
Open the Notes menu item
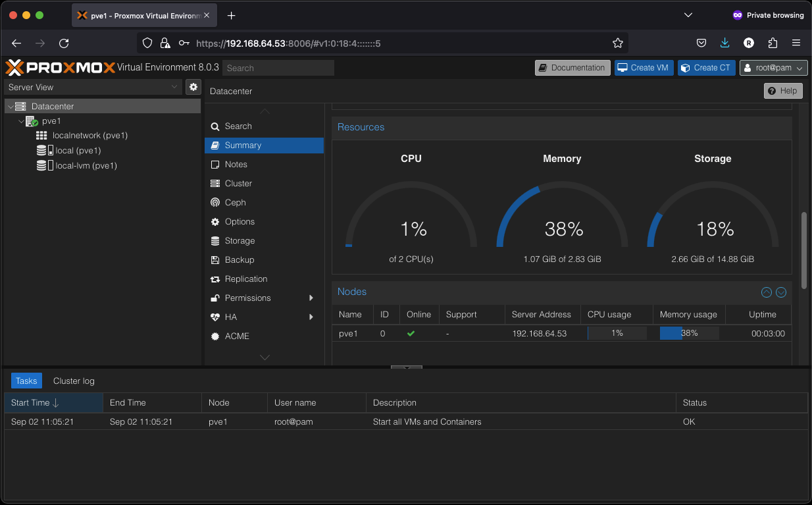pyautogui.click(x=264, y=165)
